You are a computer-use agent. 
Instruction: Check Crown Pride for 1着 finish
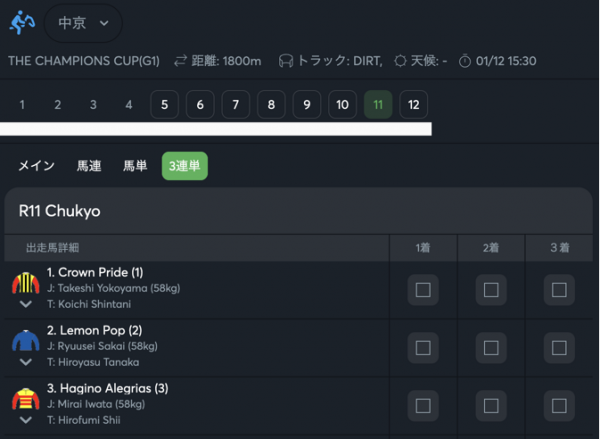pyautogui.click(x=423, y=290)
